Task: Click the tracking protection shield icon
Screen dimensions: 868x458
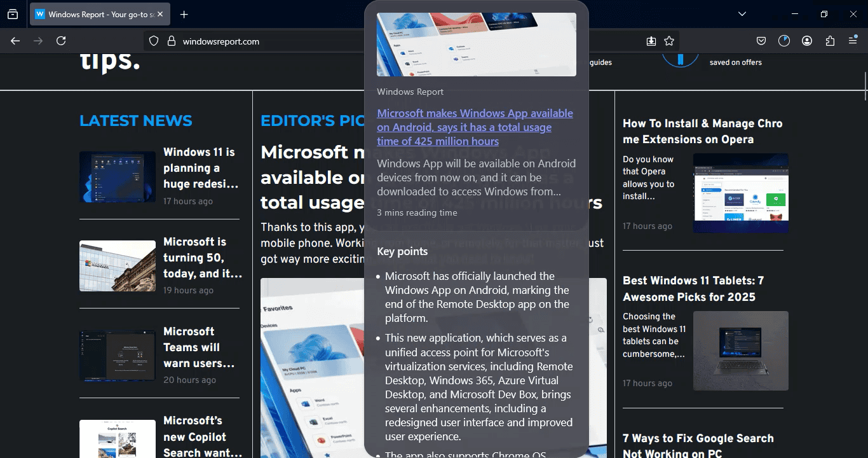Action: [154, 41]
